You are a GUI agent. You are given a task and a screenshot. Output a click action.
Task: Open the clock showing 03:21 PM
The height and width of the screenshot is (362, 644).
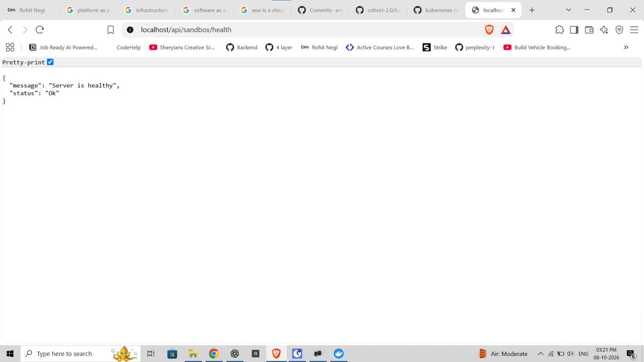(x=606, y=353)
